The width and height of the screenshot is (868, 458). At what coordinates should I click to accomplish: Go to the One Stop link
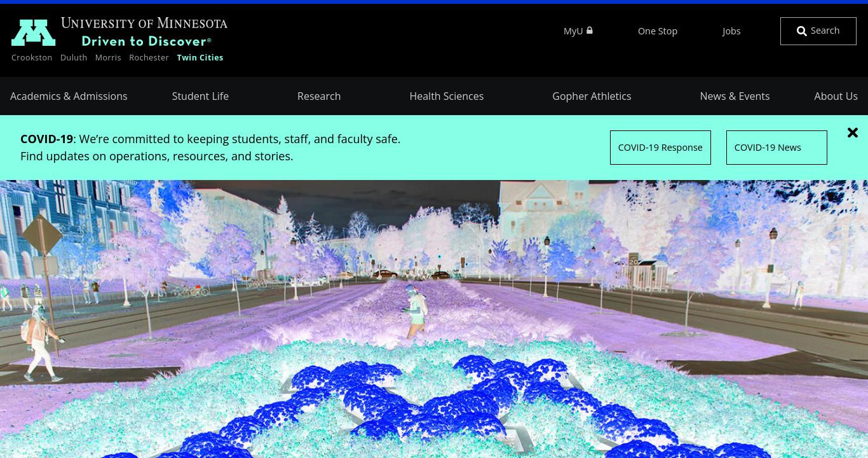pyautogui.click(x=658, y=31)
